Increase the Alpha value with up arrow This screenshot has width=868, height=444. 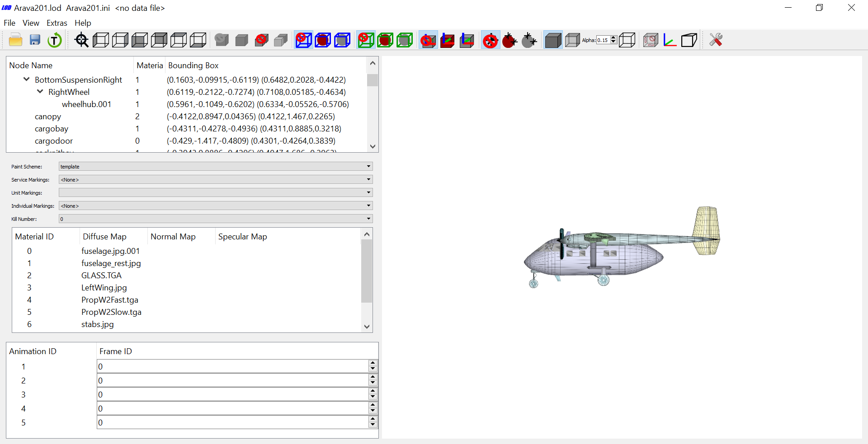pos(613,38)
